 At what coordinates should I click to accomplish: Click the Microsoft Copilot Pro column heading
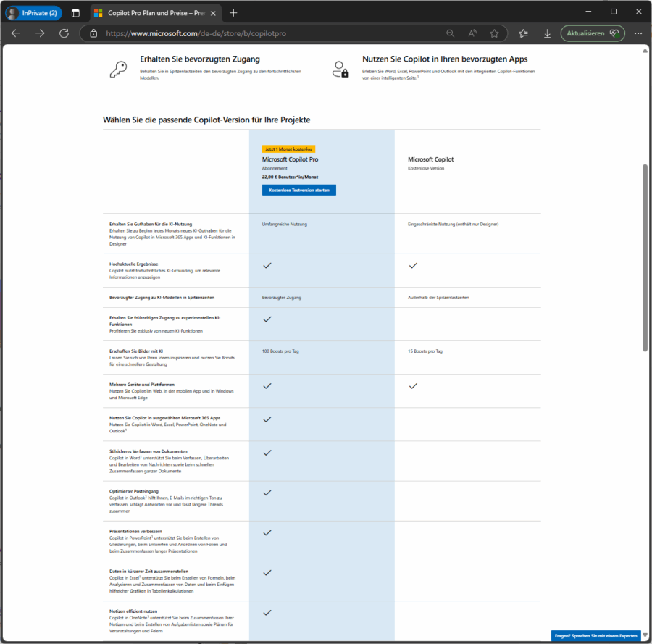(x=290, y=159)
